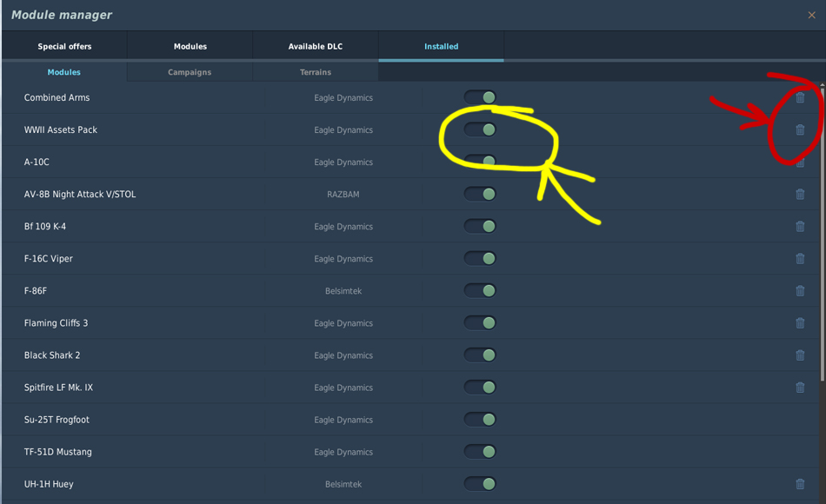Open the Available DLC tab
This screenshot has height=504, width=826.
[315, 46]
